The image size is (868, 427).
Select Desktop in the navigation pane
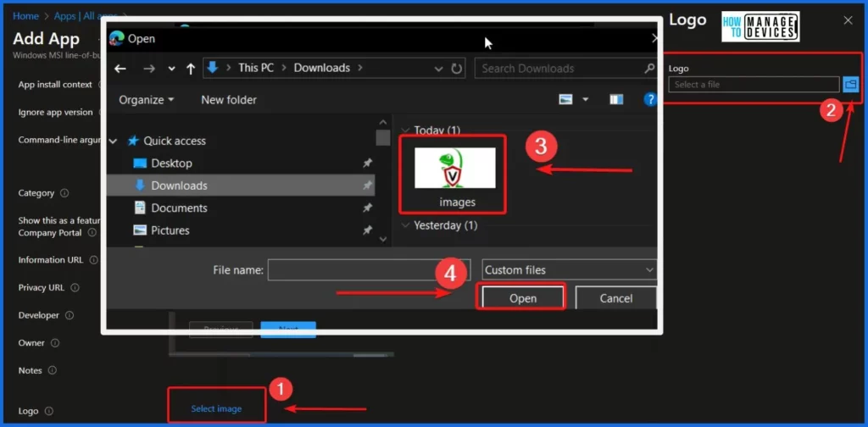(x=171, y=163)
